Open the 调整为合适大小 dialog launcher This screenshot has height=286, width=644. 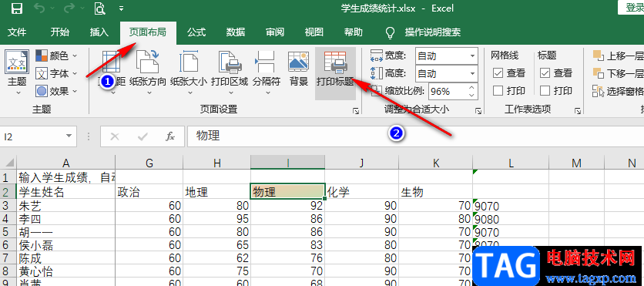point(478,111)
